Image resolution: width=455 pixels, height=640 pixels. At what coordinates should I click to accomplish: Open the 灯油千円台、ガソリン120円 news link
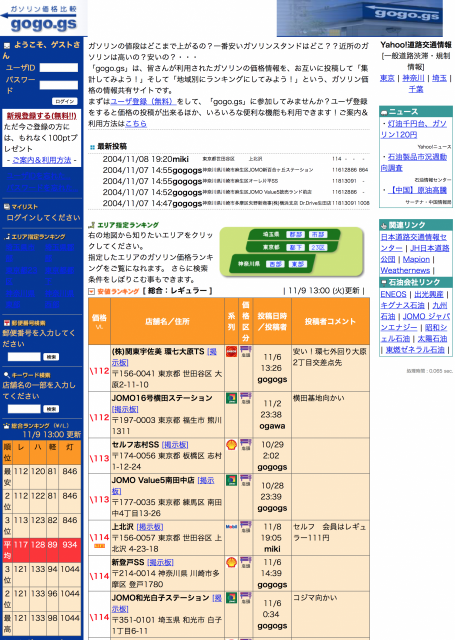[413, 129]
